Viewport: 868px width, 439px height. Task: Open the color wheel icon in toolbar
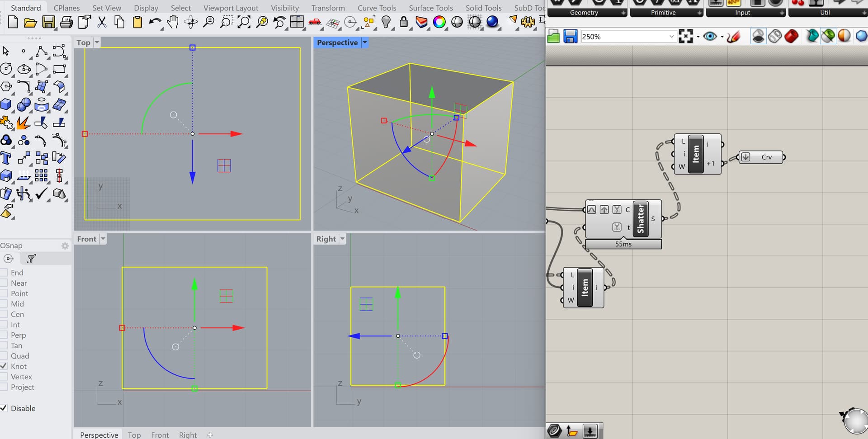coord(439,22)
